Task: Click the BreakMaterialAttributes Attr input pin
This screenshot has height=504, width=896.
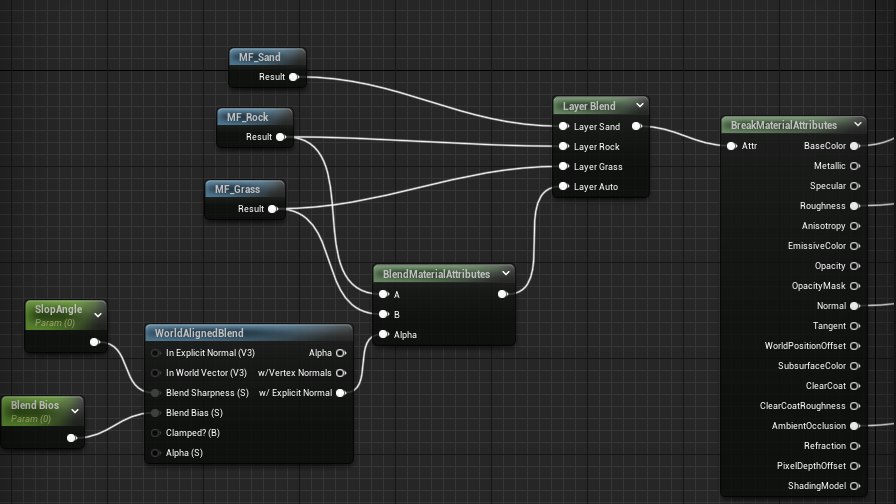Action: [x=731, y=146]
